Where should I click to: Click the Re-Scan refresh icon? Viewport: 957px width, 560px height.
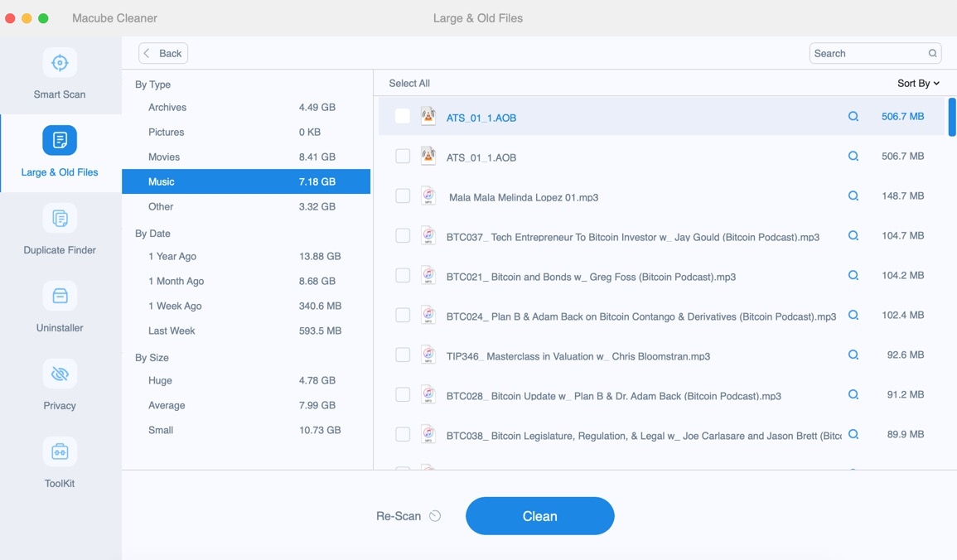pos(435,516)
